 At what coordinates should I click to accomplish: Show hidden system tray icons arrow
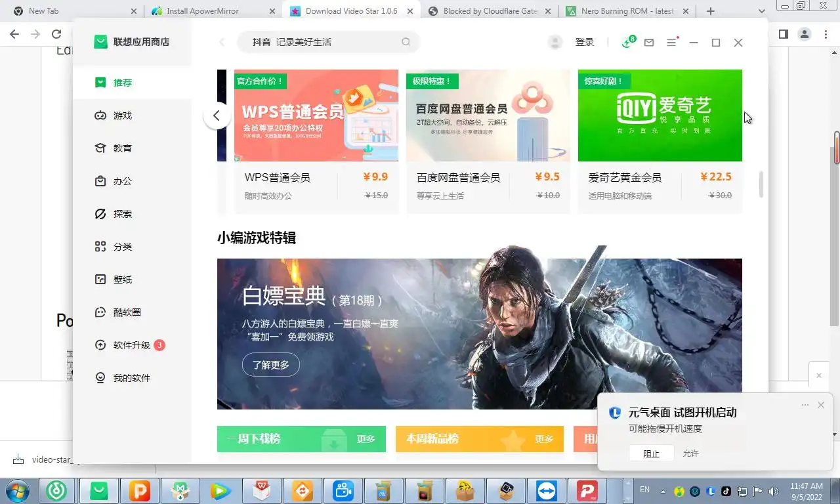663,491
